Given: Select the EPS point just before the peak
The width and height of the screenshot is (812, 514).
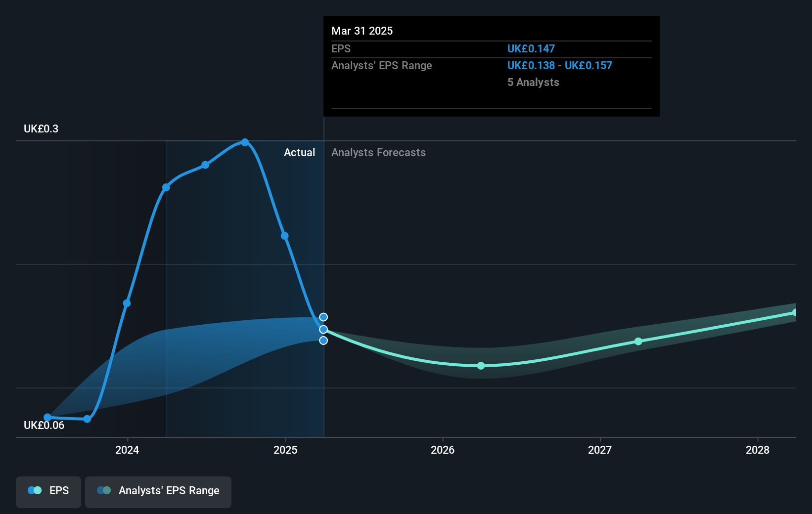Looking at the screenshot, I should click(x=205, y=165).
